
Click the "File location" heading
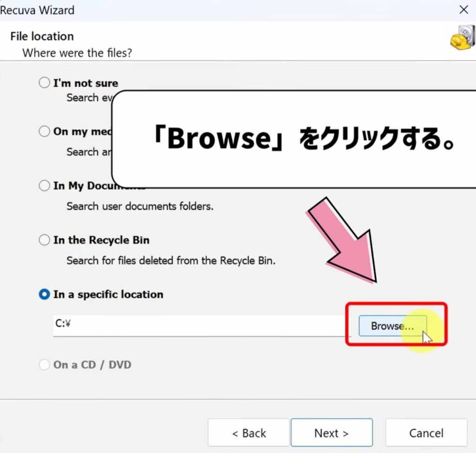pyautogui.click(x=42, y=36)
